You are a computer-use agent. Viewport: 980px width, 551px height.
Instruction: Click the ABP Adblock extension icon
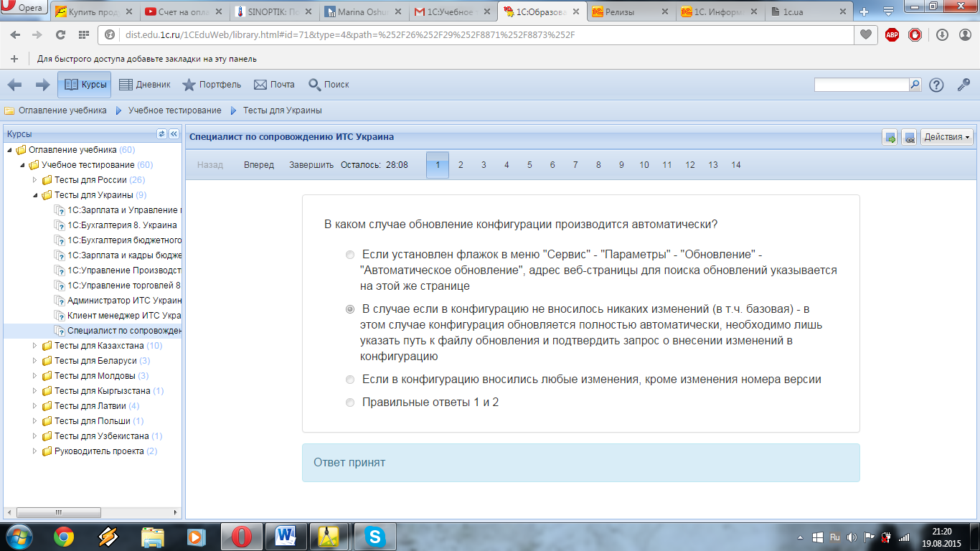click(x=892, y=34)
